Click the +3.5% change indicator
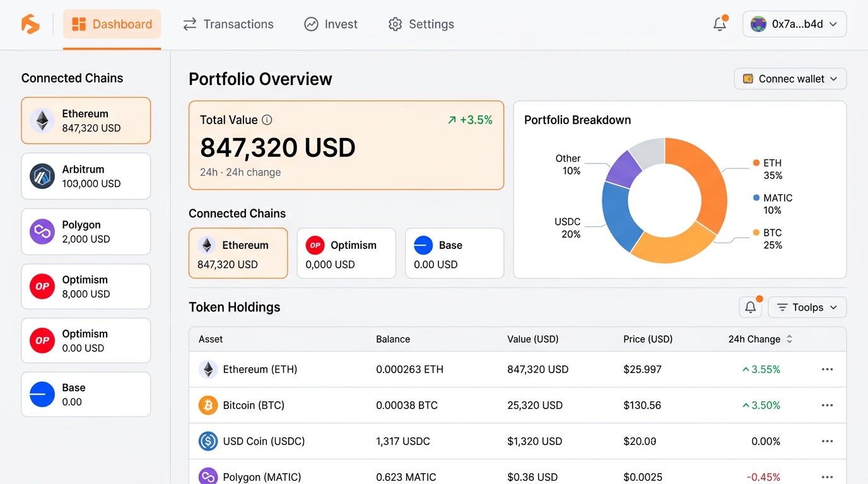Screen dimensions: 868x484 click(x=470, y=120)
